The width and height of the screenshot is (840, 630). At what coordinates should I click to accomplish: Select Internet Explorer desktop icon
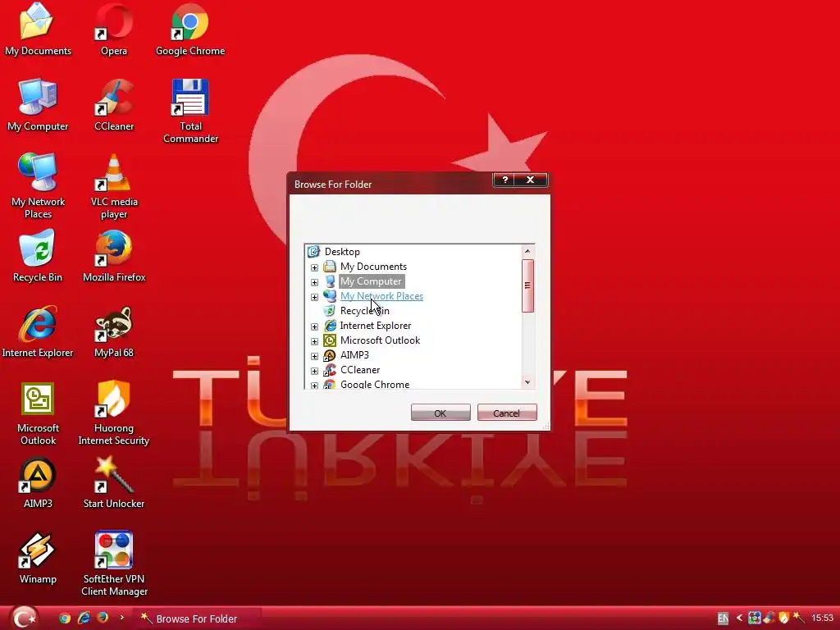(x=38, y=331)
